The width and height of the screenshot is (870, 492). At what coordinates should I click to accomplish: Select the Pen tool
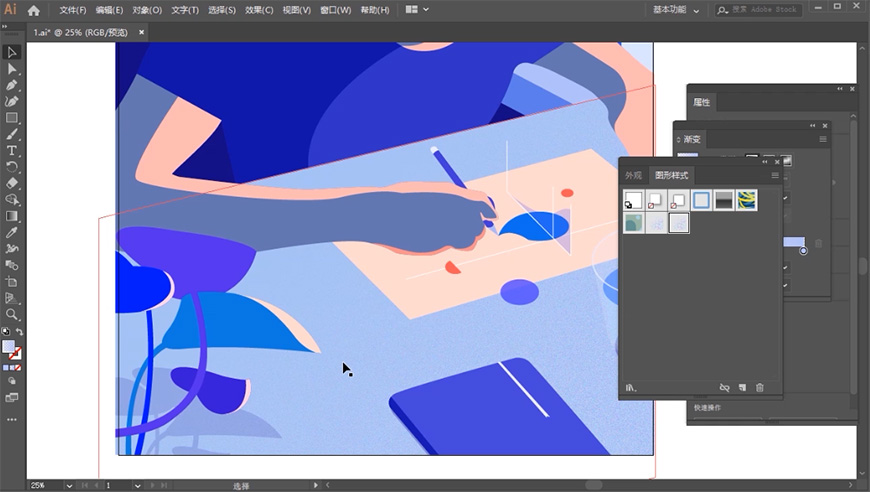click(11, 85)
